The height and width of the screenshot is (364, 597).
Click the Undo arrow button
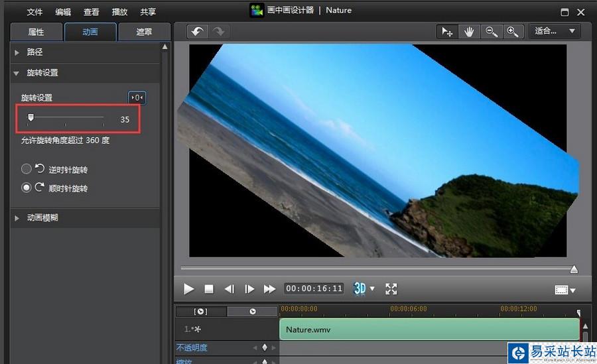click(197, 32)
